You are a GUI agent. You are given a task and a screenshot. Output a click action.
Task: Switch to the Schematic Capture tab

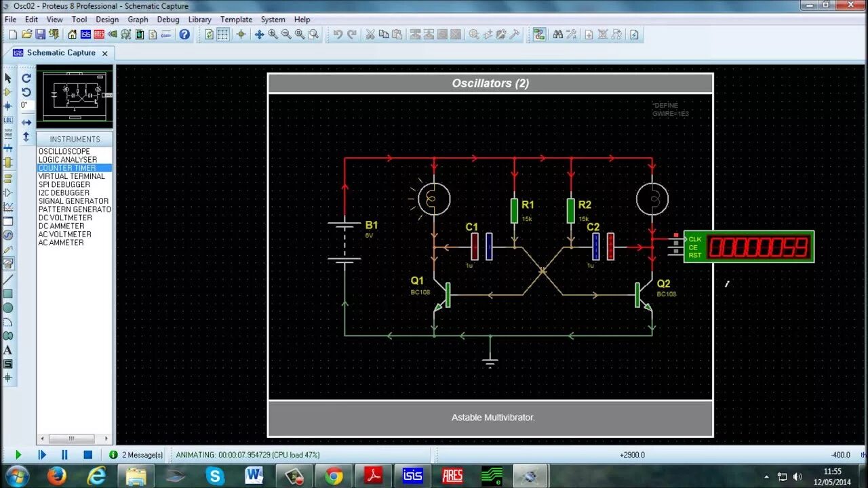pyautogui.click(x=61, y=52)
